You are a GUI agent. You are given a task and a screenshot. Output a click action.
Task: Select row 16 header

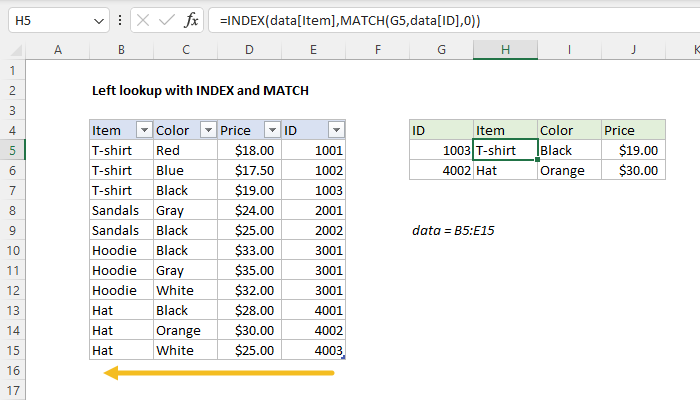pos(12,371)
